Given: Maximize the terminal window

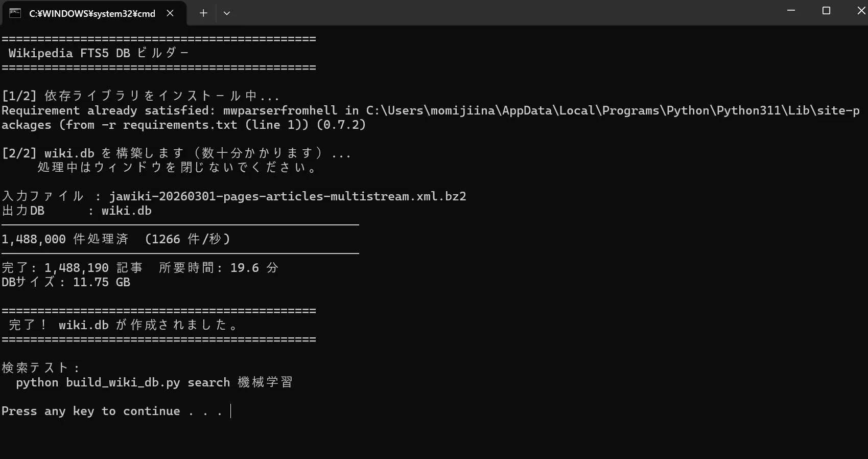Looking at the screenshot, I should click(x=826, y=11).
